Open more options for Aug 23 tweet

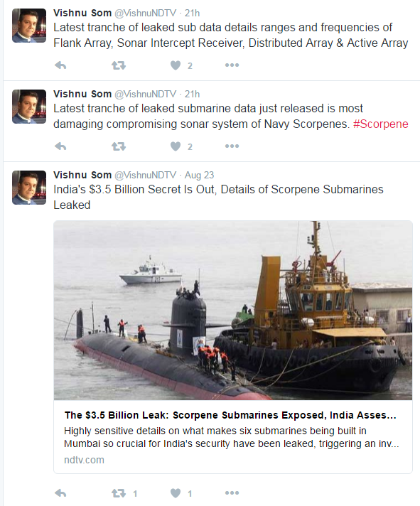click(x=232, y=492)
